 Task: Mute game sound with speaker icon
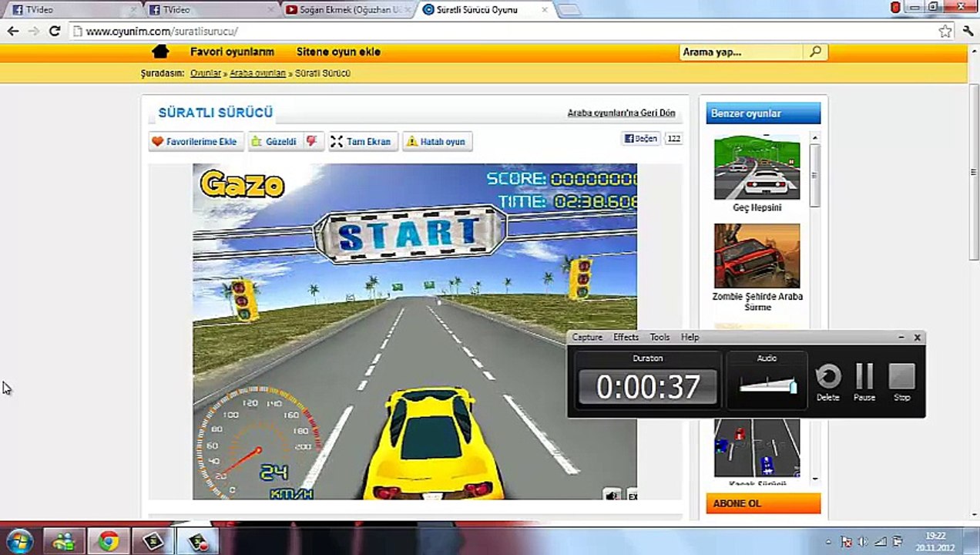[612, 495]
